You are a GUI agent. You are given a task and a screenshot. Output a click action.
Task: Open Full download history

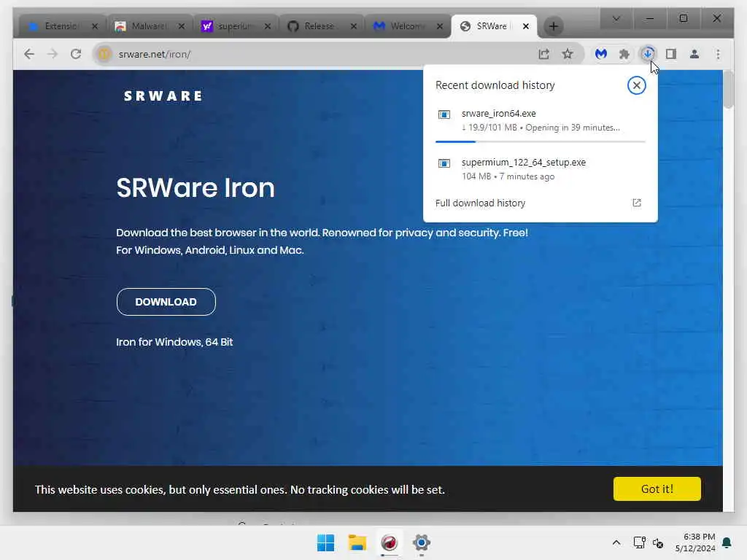[541, 203]
